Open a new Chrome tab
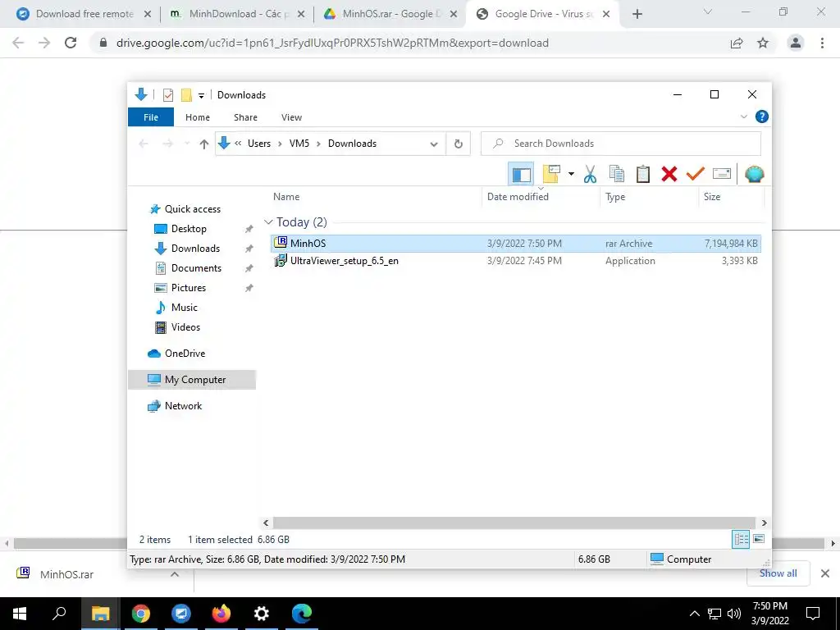 pos(637,15)
